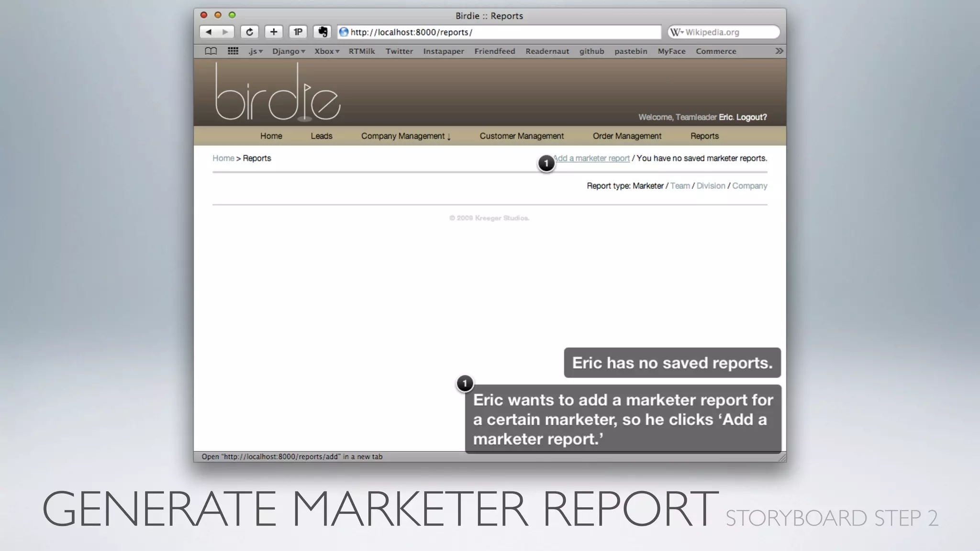Viewport: 980px width, 551px height.
Task: Click the globe site icon in address bar
Action: pos(344,32)
